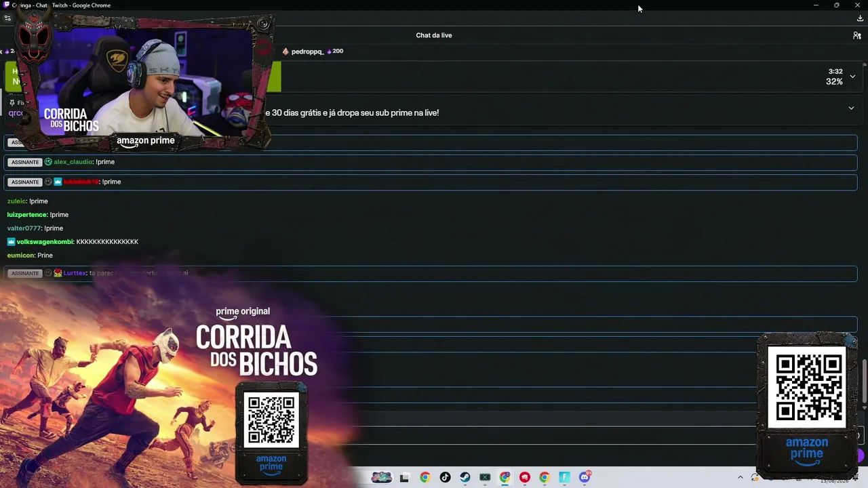This screenshot has width=868, height=488.
Task: Click the hype train 32% progress value
Action: coord(834,81)
